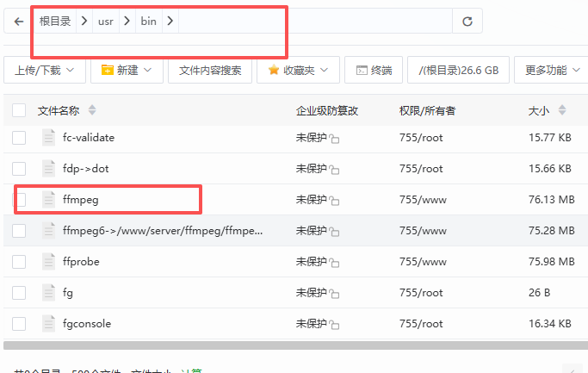Open the ffmpeg6 symlink file name
The width and height of the screenshot is (588, 373).
(x=163, y=231)
